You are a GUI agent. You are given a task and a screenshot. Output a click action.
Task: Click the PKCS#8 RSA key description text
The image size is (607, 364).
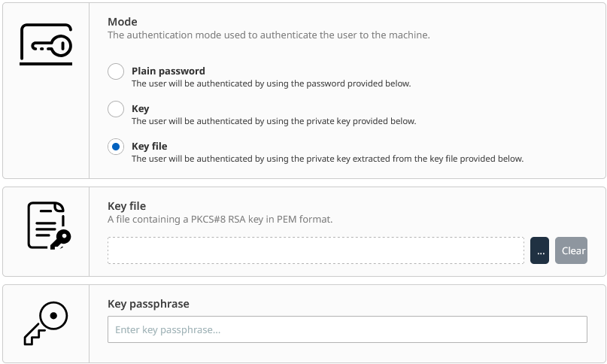point(220,219)
